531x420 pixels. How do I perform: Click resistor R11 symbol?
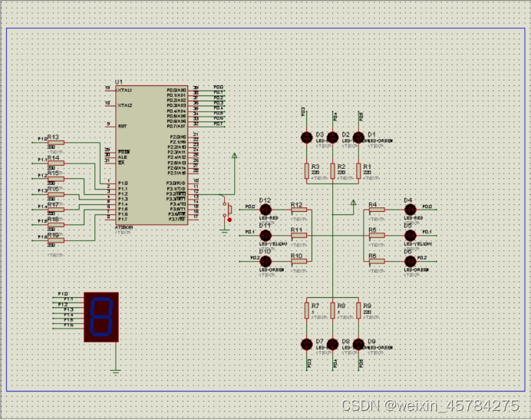pyautogui.click(x=299, y=235)
